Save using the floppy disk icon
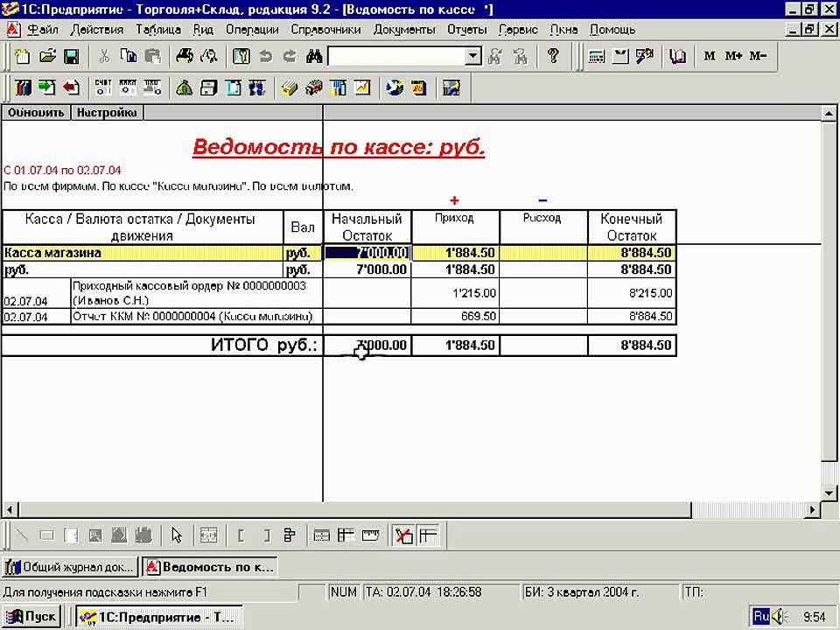Image resolution: width=840 pixels, height=630 pixels. point(71,56)
